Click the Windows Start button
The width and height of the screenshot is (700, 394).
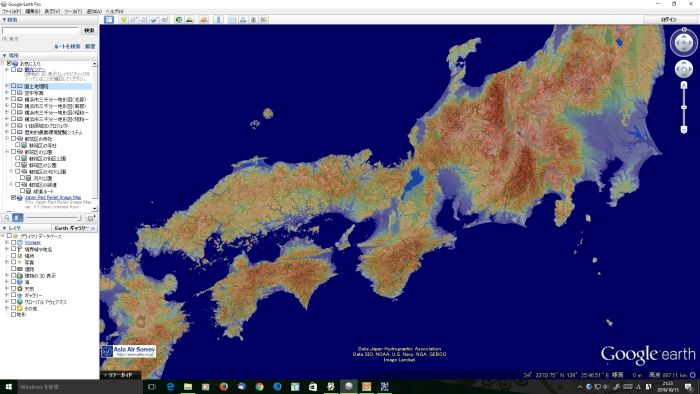(8, 386)
